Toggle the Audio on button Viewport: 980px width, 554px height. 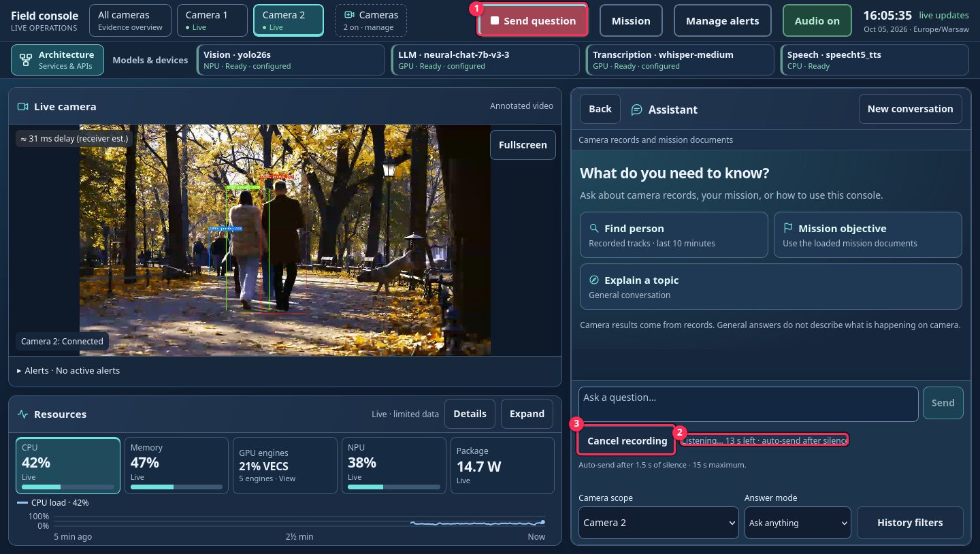coord(817,20)
